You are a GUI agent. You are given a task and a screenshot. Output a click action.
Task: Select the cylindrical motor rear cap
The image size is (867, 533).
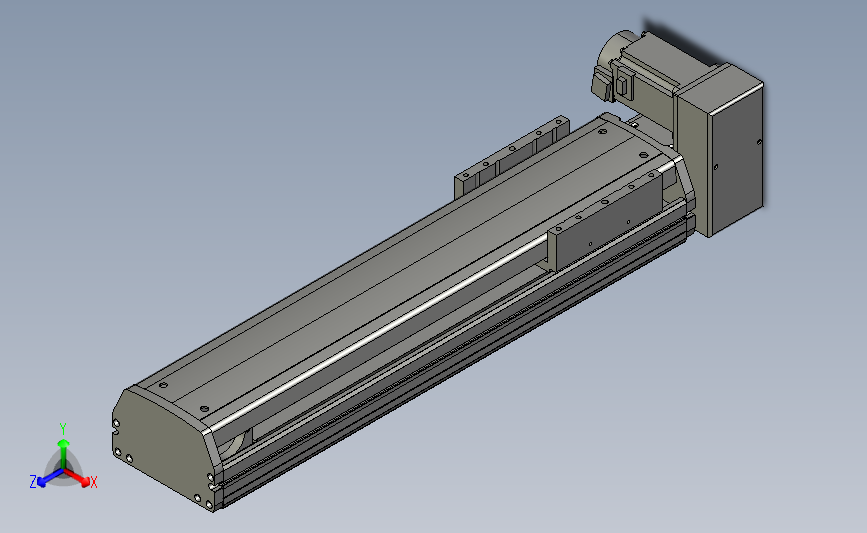614,50
